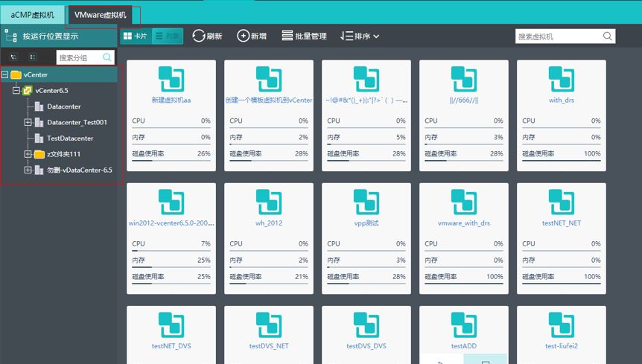Select Datacenter_Test001 tree item
The height and width of the screenshot is (364, 642).
click(x=77, y=122)
